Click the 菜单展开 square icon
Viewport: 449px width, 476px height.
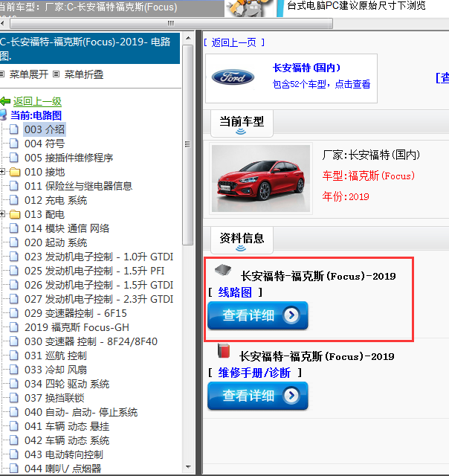(2, 74)
